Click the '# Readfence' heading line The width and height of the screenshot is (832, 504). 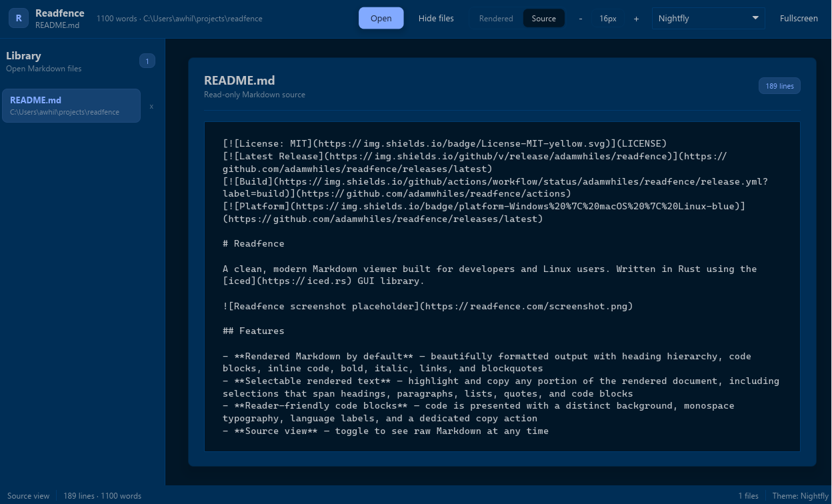coord(253,244)
